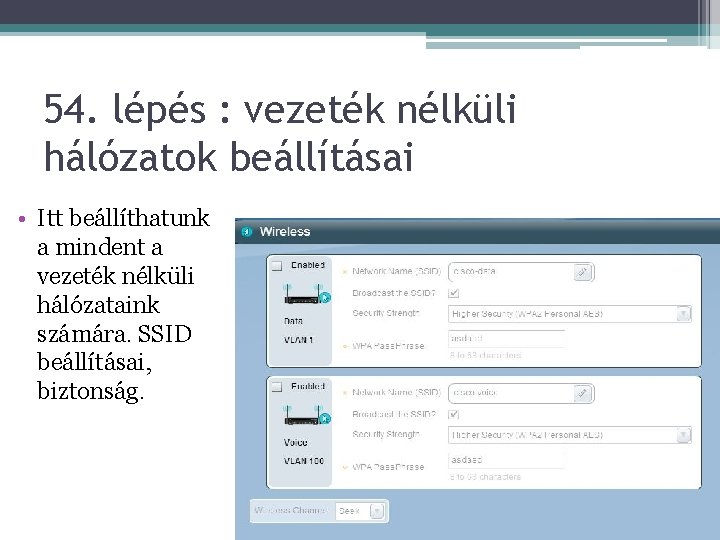Open Security Strength dropdown for Voice network
The image size is (720, 540).
(684, 435)
